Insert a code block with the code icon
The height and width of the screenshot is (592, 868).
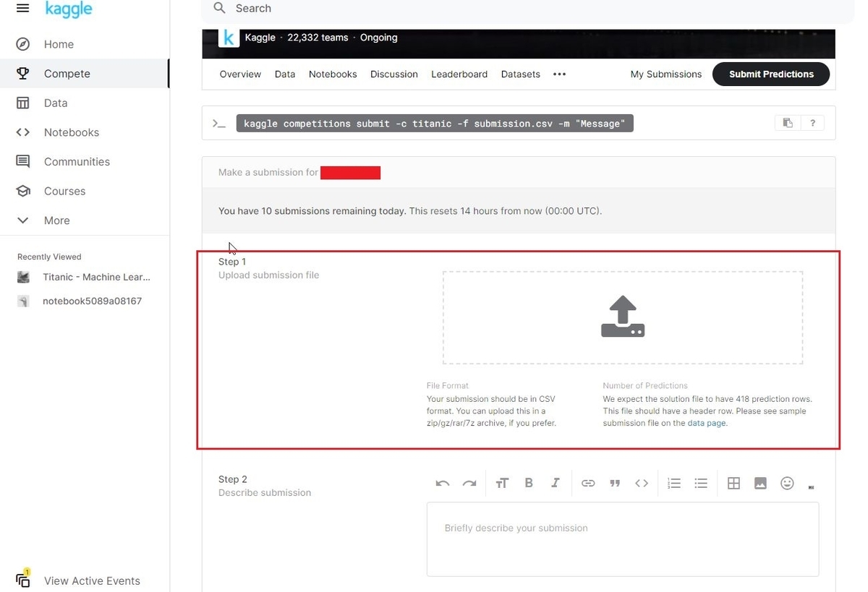[x=642, y=484]
